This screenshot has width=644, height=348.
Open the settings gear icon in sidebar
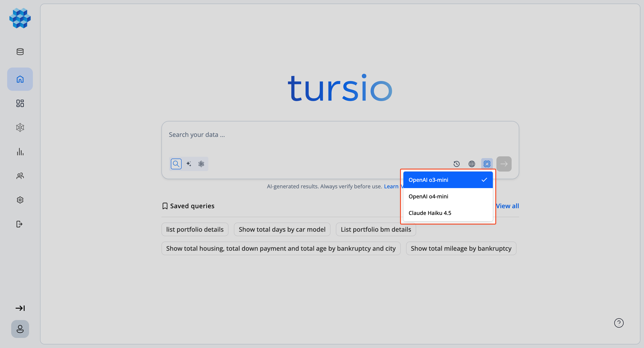[20, 200]
